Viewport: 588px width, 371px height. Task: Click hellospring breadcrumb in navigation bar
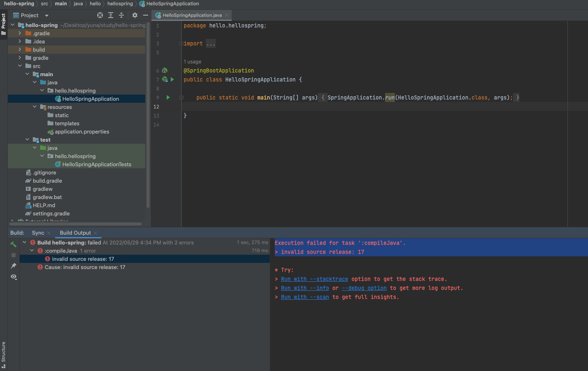120,4
